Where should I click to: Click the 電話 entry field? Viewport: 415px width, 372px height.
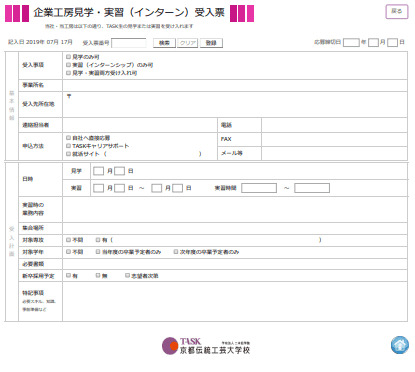pos(334,125)
